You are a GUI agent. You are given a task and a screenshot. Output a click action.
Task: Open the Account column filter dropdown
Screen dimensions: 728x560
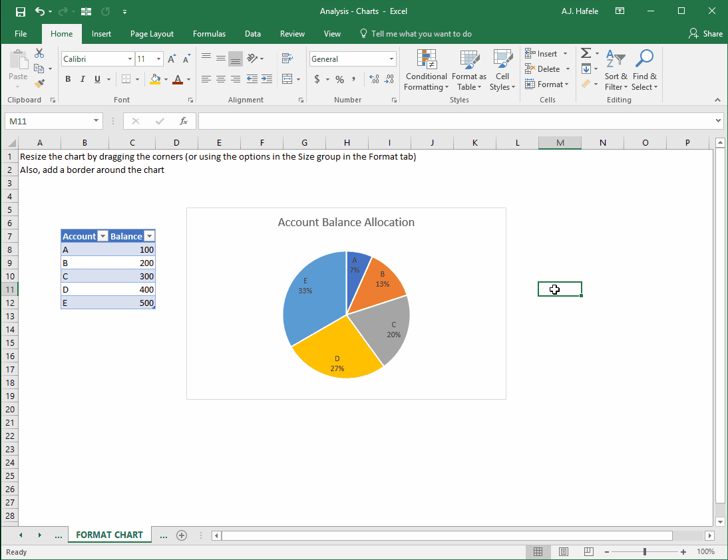point(102,236)
